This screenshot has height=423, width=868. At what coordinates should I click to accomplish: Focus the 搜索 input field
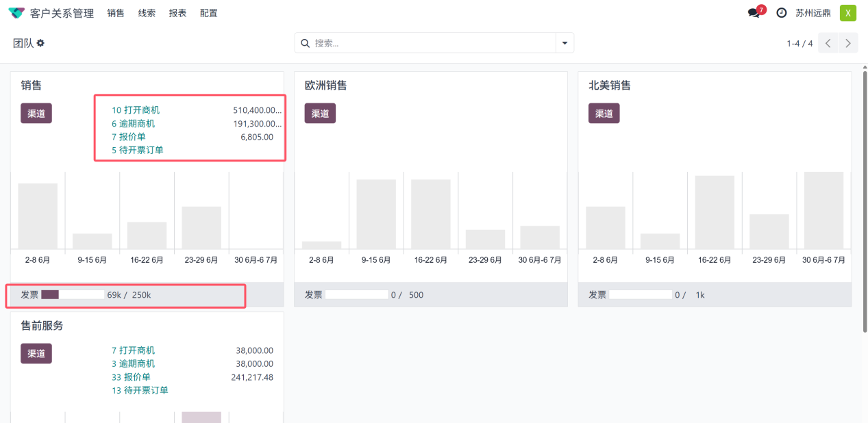point(434,43)
